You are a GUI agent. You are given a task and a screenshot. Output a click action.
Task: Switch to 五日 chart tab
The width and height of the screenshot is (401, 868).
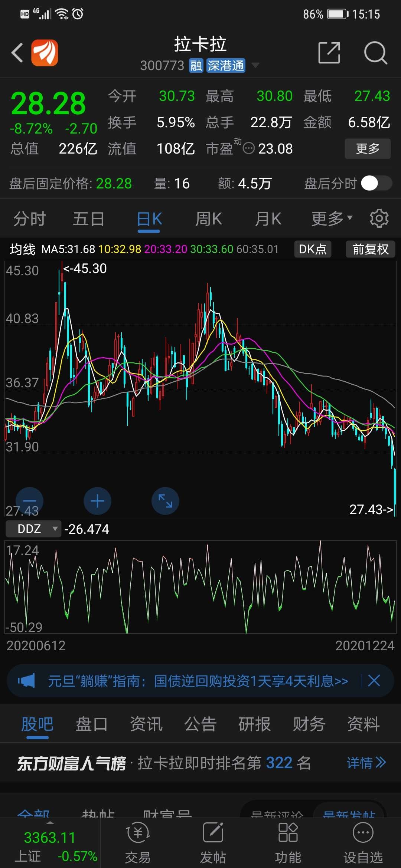[88, 218]
